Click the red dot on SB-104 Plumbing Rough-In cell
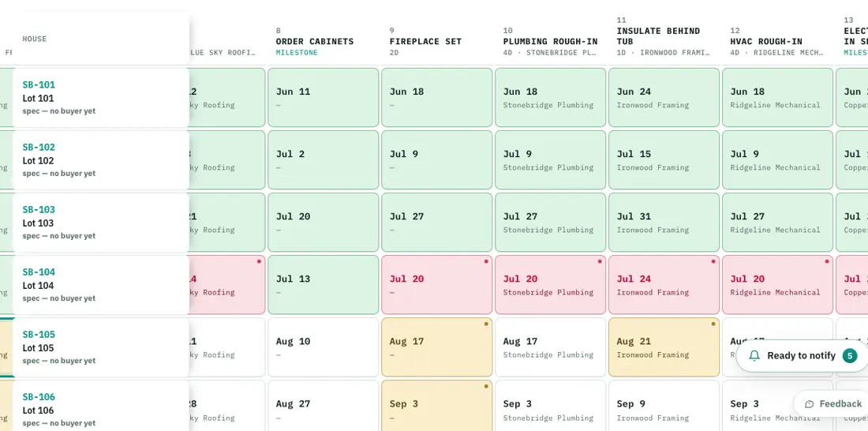868x431 pixels. point(600,261)
